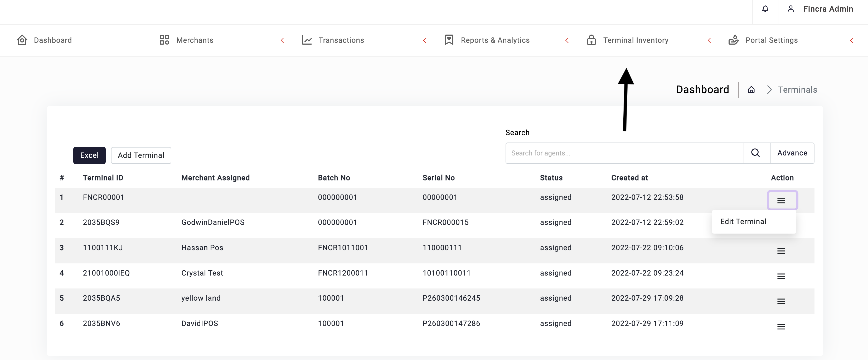
Task: Click the Reports & Analytics bookmark icon
Action: click(449, 40)
